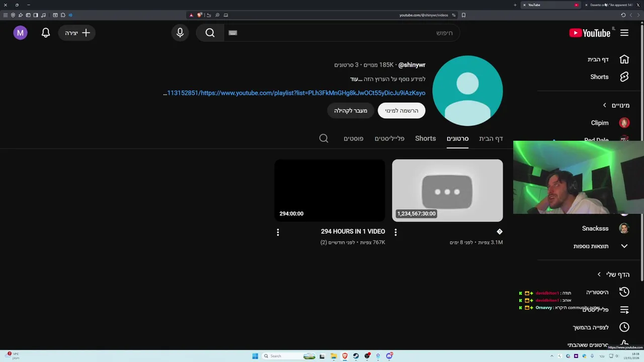Open the new browser tab button
The height and width of the screenshot is (362, 644).
(515, 5)
